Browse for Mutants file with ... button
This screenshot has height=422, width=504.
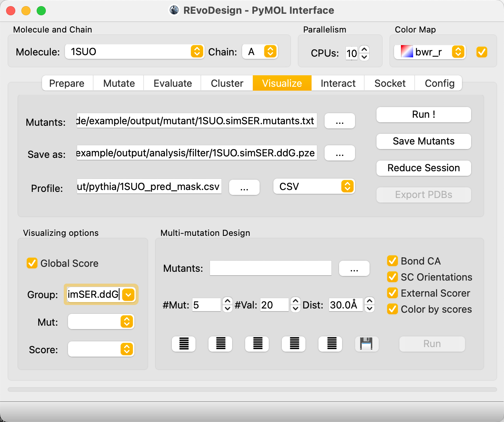pyautogui.click(x=340, y=121)
